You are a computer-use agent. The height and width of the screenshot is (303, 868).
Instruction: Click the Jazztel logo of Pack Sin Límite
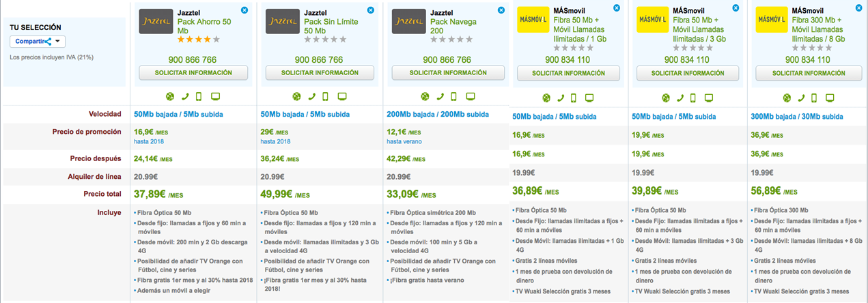coord(283,21)
